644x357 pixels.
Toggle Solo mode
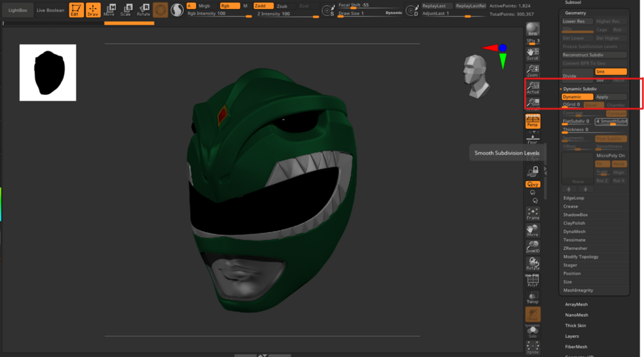pos(533,331)
